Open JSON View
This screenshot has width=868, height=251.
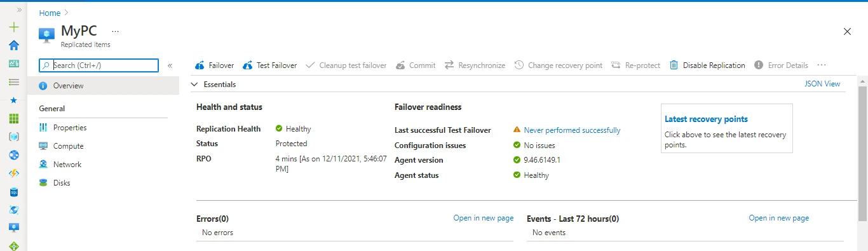[822, 84]
